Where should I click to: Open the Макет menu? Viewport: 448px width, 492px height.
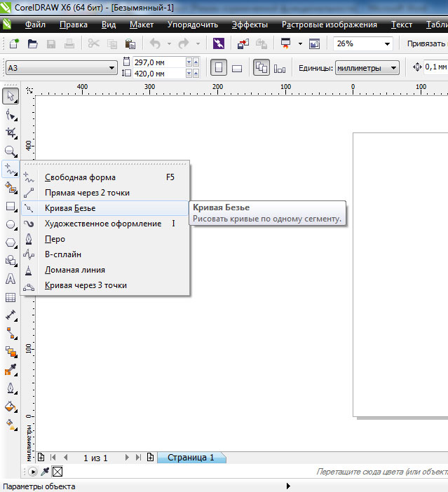click(142, 25)
